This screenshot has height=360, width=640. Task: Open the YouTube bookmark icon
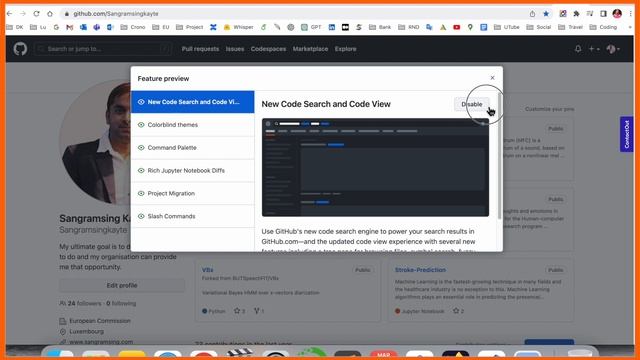coord(457,27)
